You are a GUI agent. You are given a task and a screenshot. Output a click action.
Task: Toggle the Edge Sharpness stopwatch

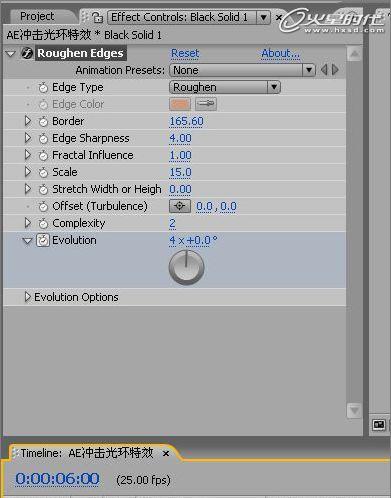43,139
